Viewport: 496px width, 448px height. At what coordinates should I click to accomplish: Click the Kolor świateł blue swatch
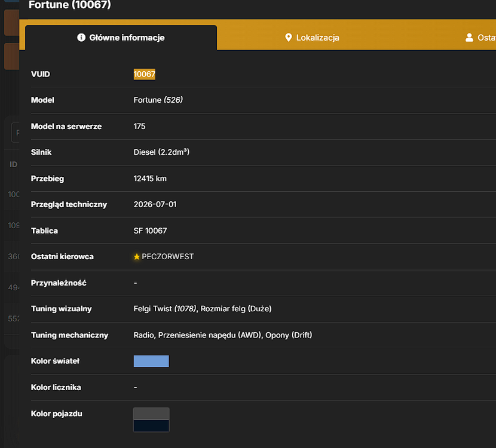pyautogui.click(x=151, y=361)
